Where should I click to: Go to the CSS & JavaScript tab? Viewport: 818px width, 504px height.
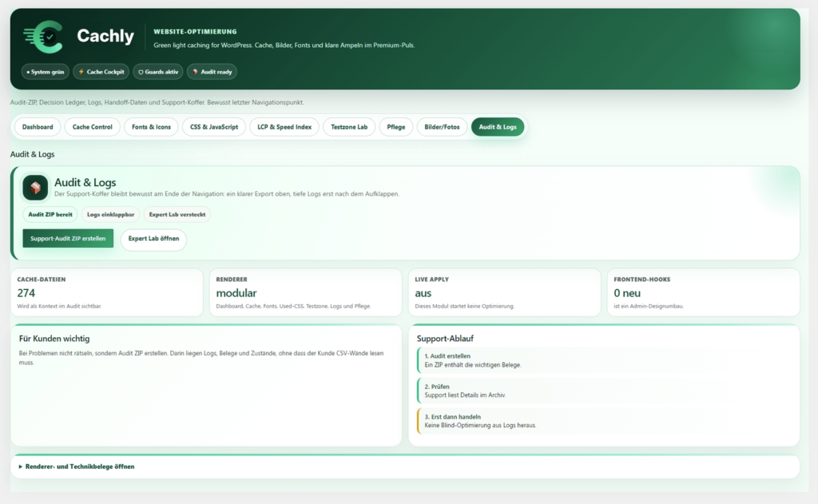point(214,127)
